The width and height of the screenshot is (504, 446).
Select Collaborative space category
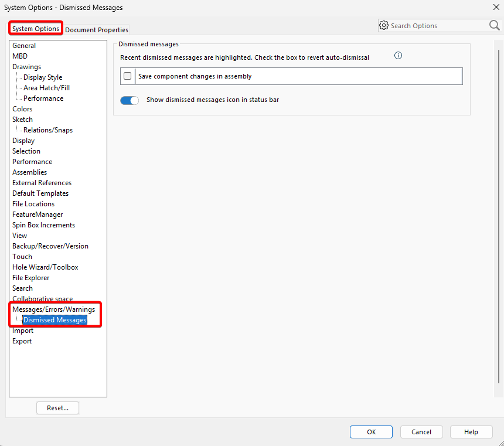42,299
